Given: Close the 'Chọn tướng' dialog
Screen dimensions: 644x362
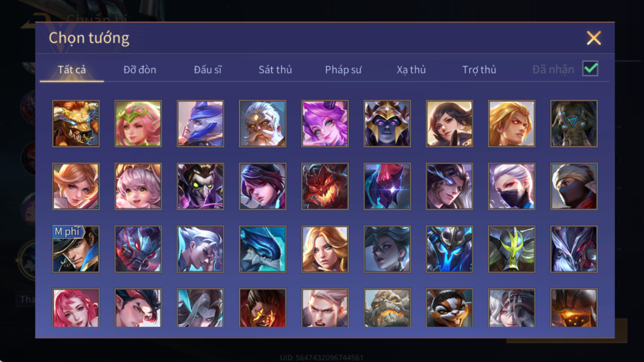Looking at the screenshot, I should tap(593, 38).
